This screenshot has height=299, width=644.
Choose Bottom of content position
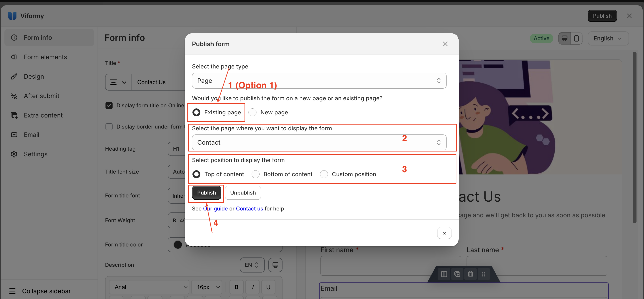coord(256,174)
